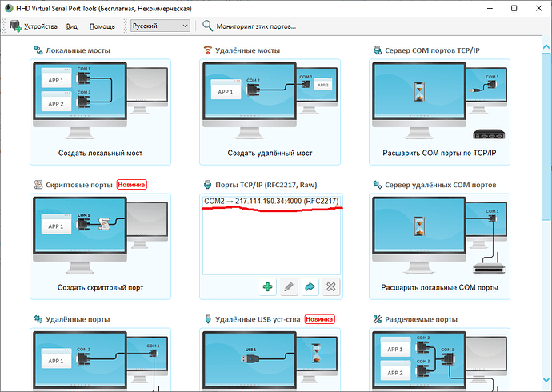
Task: Open the Помощь menu
Action: click(x=102, y=26)
